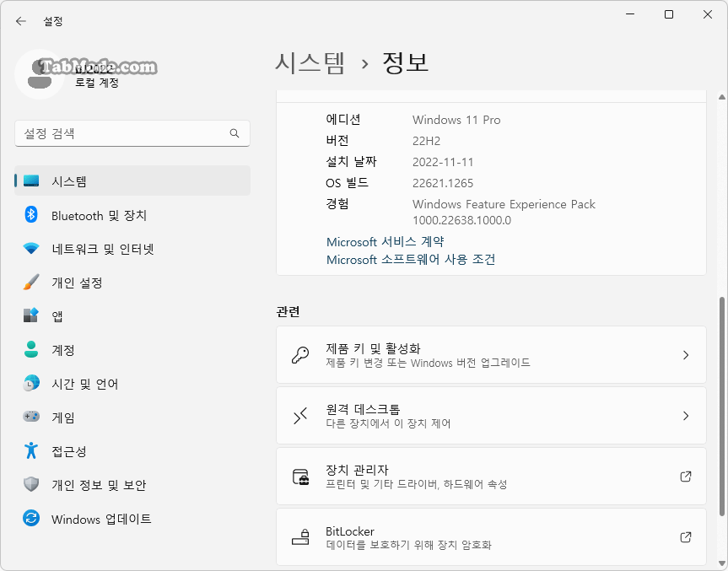Image resolution: width=728 pixels, height=571 pixels.
Task: Click the accessibility figure icon for 접근성
Action: (31, 450)
